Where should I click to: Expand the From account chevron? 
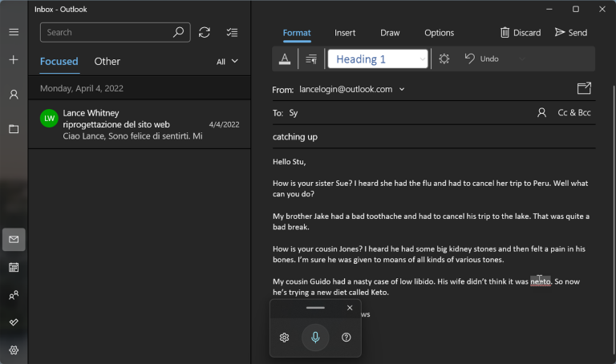402,90
